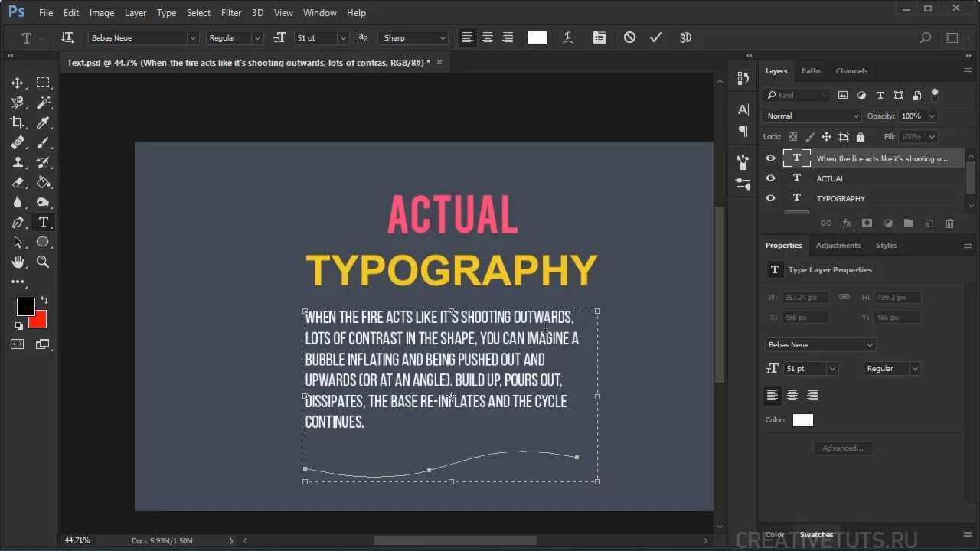Open the Bebas Neue font dropdown in options bar

click(x=193, y=38)
